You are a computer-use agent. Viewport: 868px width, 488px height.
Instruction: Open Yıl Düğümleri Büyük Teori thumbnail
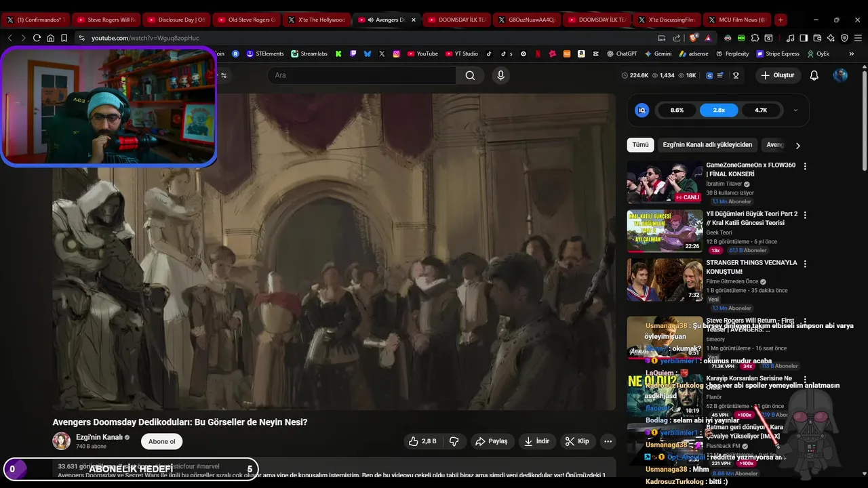point(665,231)
